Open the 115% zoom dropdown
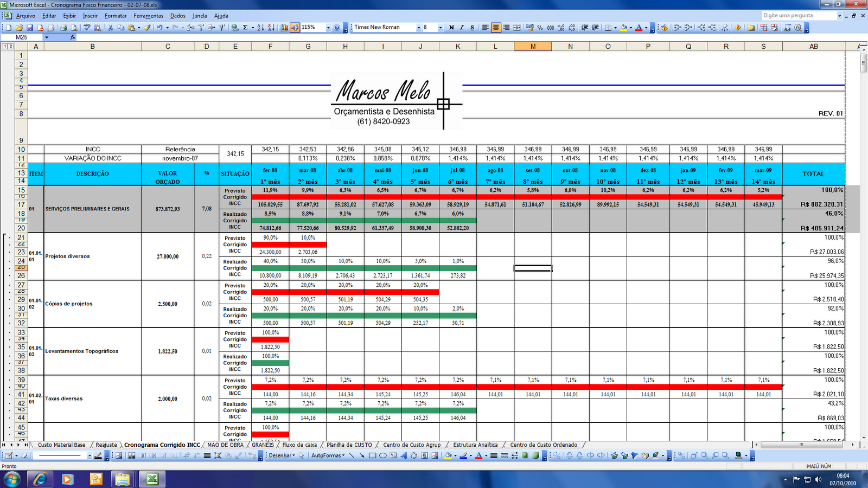This screenshot has height=488, width=868. tap(328, 27)
